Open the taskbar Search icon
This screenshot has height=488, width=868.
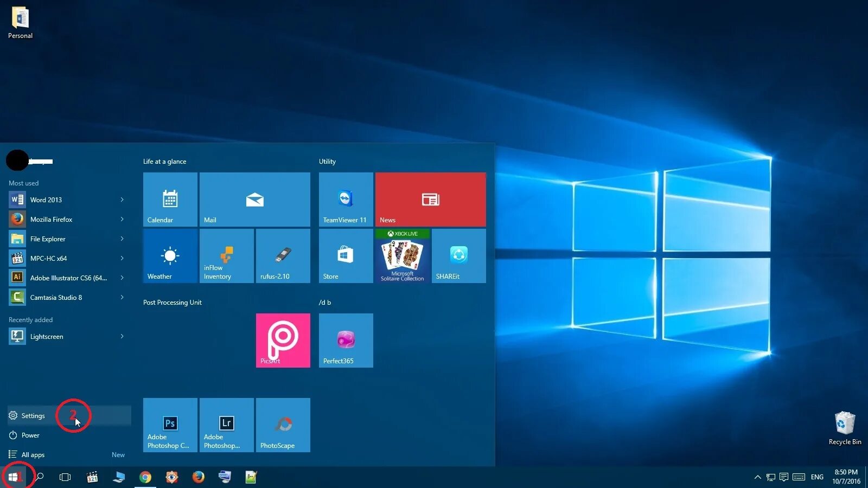tap(39, 477)
